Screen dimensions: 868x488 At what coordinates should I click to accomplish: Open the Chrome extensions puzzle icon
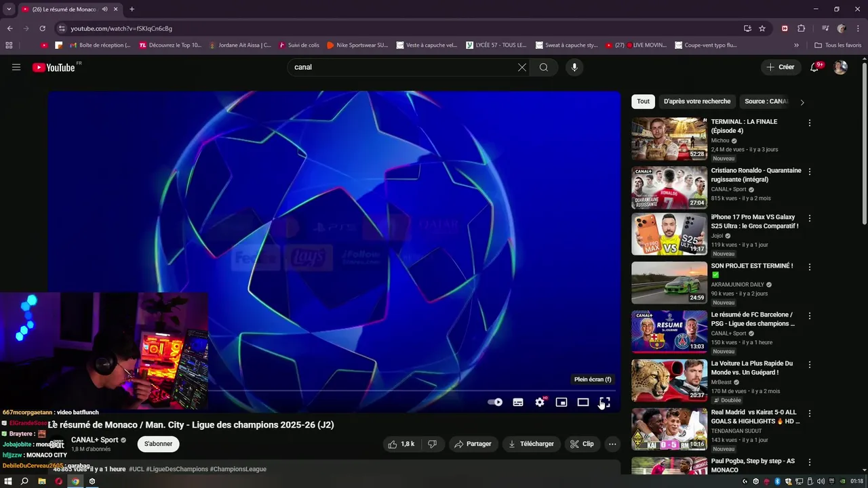tap(802, 28)
